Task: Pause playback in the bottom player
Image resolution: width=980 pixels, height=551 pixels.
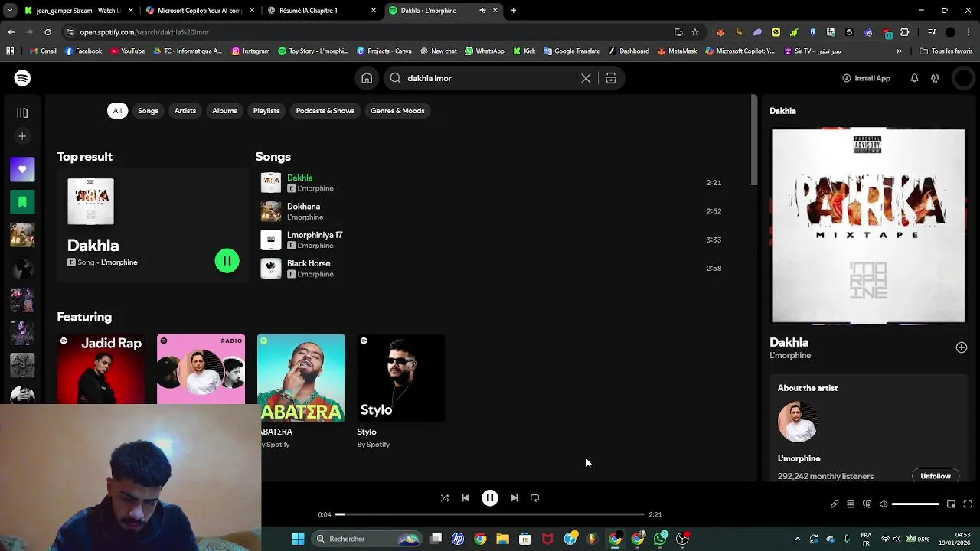Action: pos(490,498)
